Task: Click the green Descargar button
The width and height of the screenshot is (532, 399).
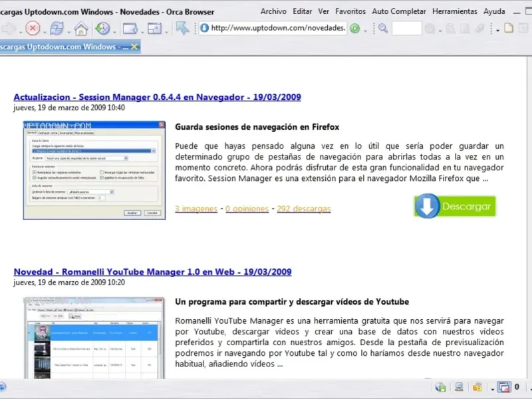Action: [455, 206]
